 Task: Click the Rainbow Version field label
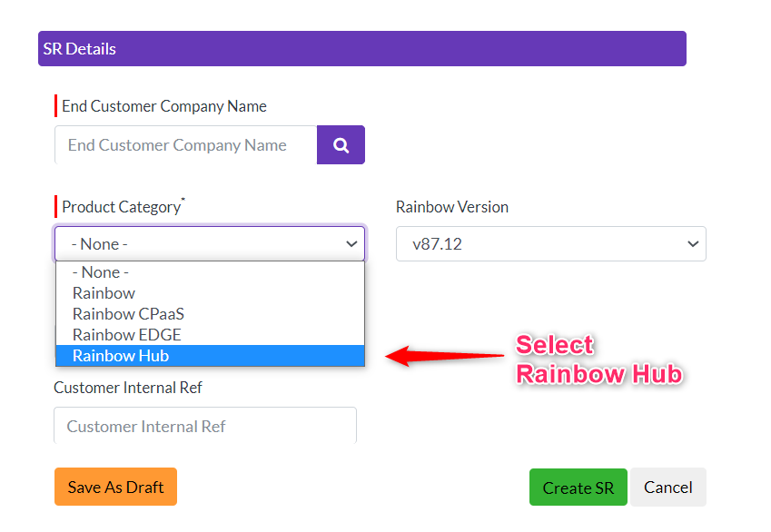[451, 207]
